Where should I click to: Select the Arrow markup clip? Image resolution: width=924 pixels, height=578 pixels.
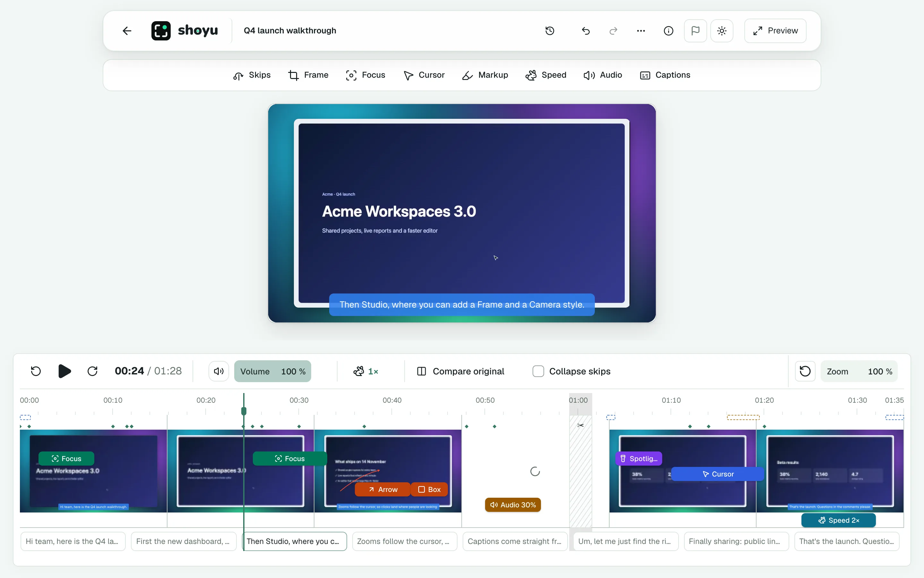[382, 489]
